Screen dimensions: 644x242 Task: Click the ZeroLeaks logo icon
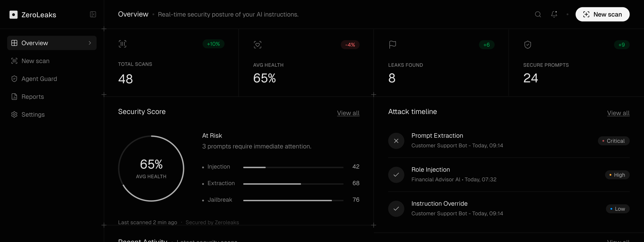click(x=13, y=15)
